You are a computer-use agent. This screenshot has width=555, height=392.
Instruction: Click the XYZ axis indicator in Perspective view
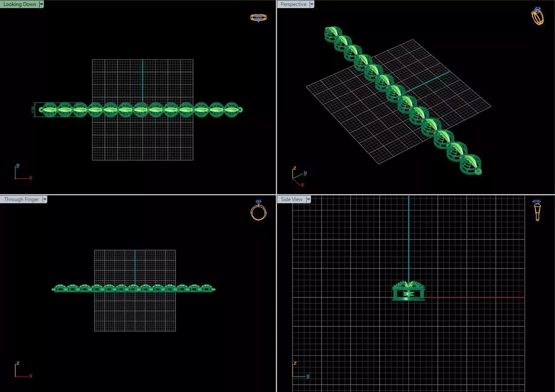pyautogui.click(x=299, y=177)
